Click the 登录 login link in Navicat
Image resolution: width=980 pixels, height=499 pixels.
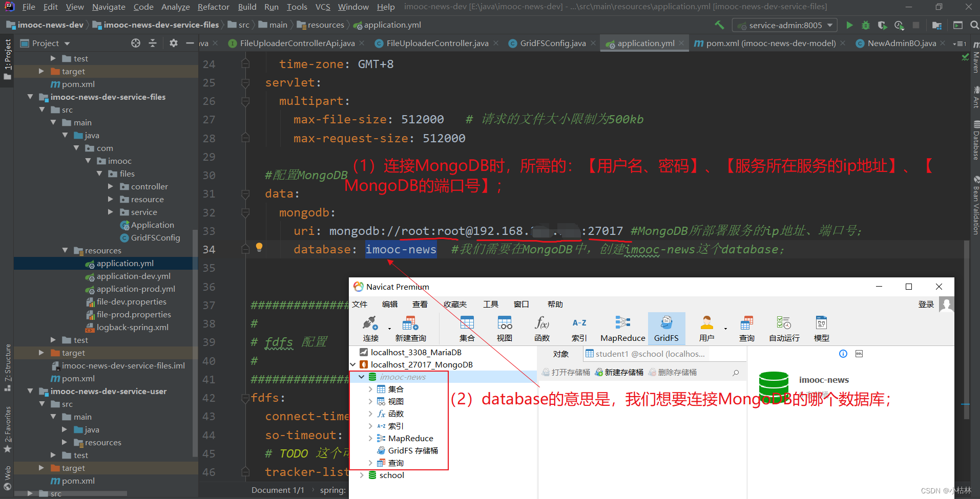pos(926,304)
